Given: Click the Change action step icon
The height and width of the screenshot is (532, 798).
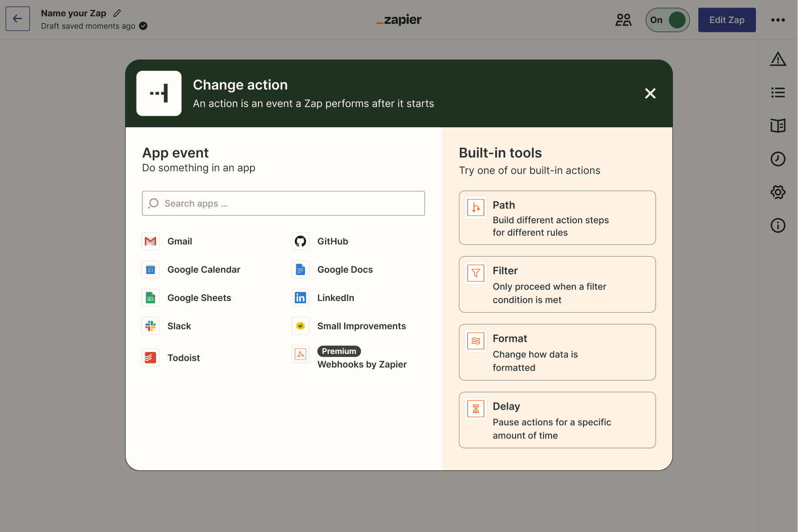Looking at the screenshot, I should 159,94.
